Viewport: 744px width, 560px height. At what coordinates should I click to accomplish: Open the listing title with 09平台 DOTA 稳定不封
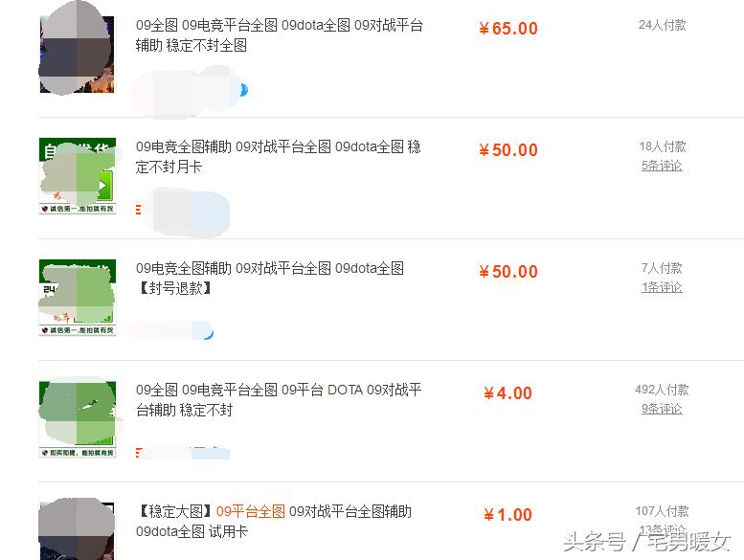click(279, 400)
